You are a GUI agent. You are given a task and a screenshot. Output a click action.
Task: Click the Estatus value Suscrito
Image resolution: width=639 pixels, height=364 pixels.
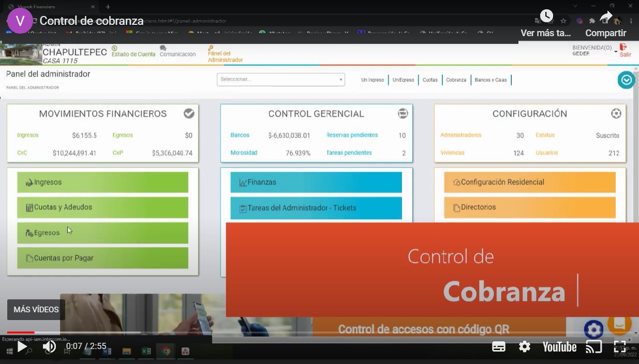pyautogui.click(x=607, y=136)
